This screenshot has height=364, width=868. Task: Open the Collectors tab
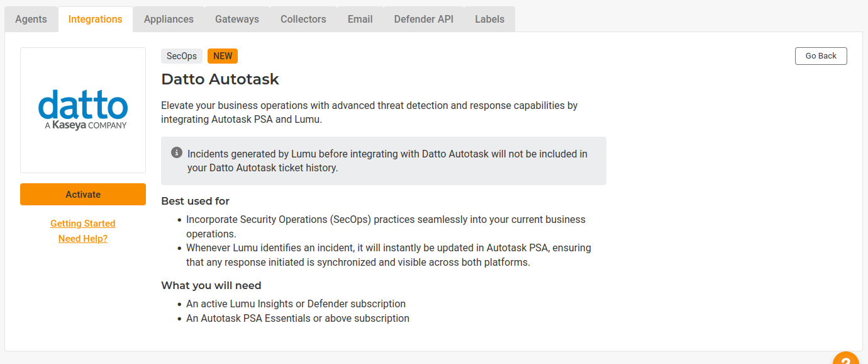tap(303, 19)
